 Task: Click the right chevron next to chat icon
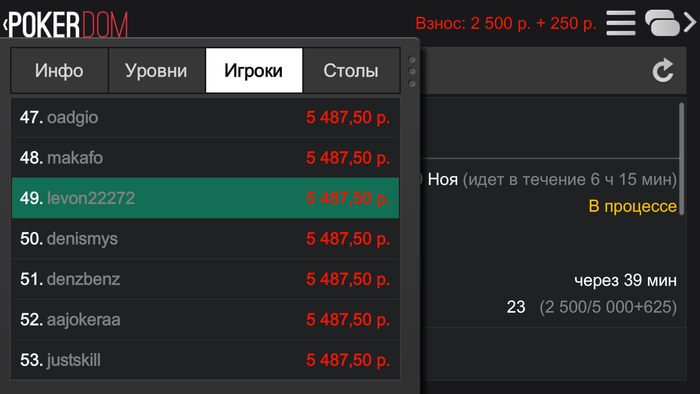click(690, 23)
